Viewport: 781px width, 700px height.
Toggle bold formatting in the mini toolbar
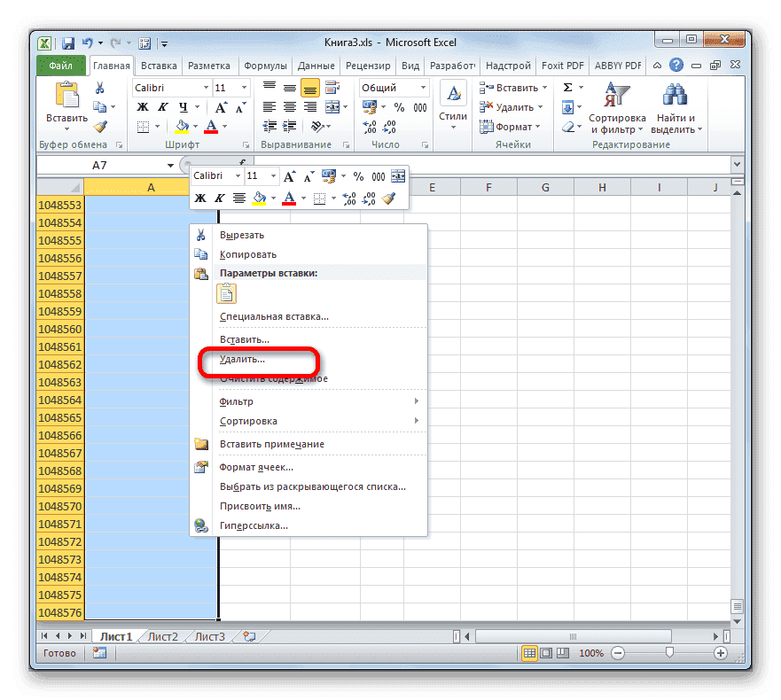tap(199, 197)
